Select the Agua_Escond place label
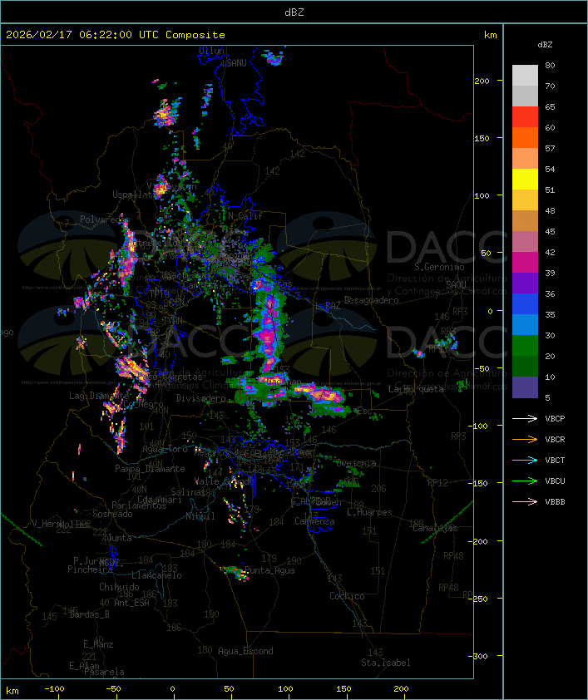 coord(245,651)
